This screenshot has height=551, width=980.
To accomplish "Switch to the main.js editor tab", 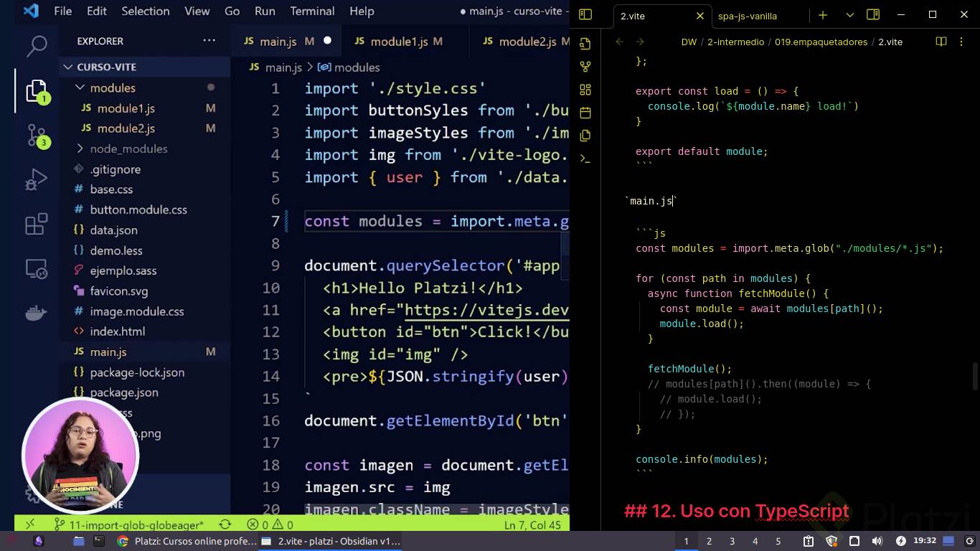I will pyautogui.click(x=286, y=41).
